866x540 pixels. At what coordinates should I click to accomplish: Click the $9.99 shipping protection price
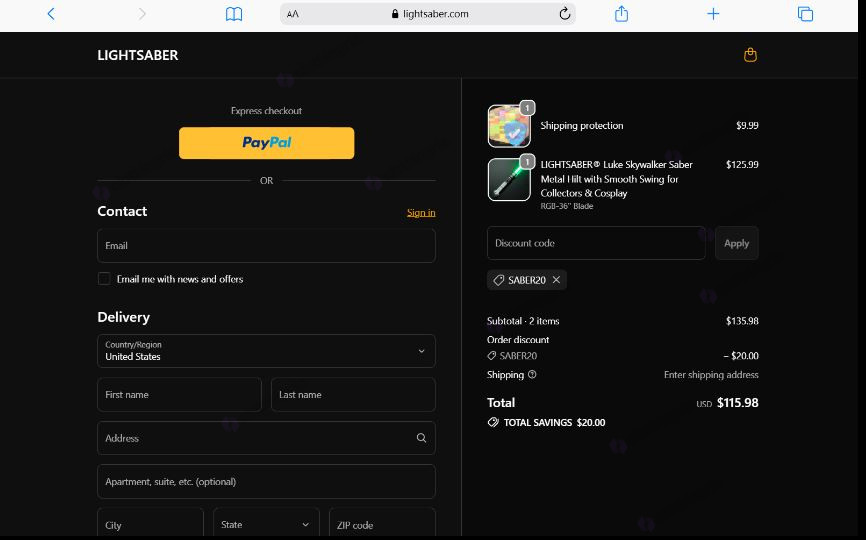tap(747, 125)
